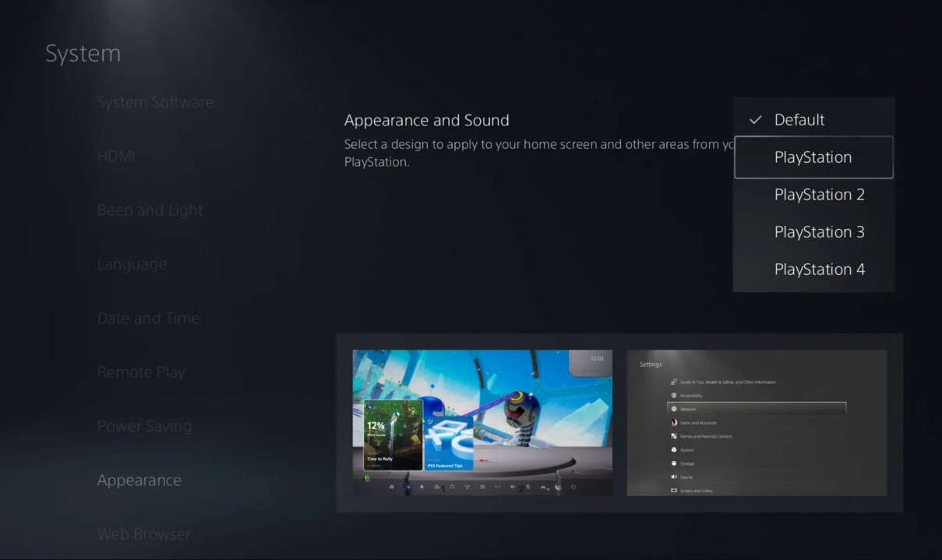Open System Software in the sidebar
Screen dimensions: 942x560
tap(155, 102)
